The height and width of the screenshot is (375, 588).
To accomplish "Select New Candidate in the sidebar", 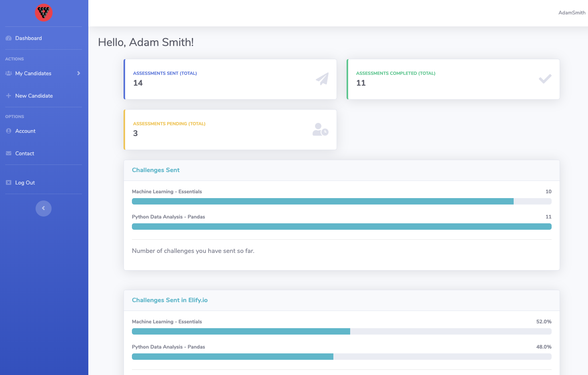I will 34,96.
